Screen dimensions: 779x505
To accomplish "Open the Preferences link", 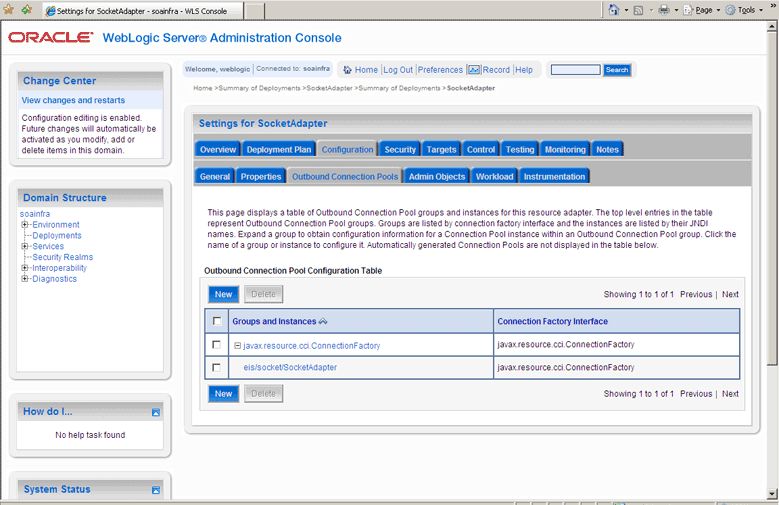I will tap(440, 70).
